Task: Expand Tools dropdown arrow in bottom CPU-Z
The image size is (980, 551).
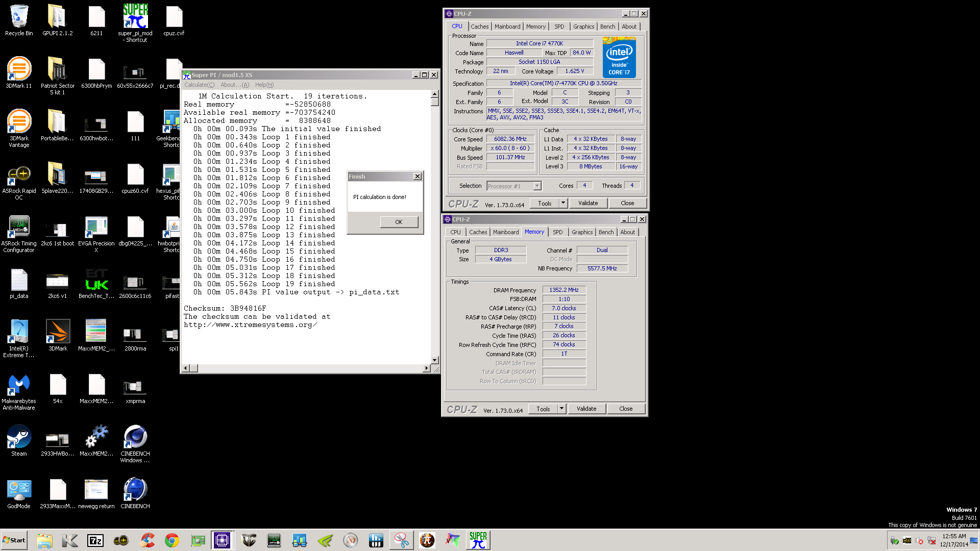Action: 561,409
